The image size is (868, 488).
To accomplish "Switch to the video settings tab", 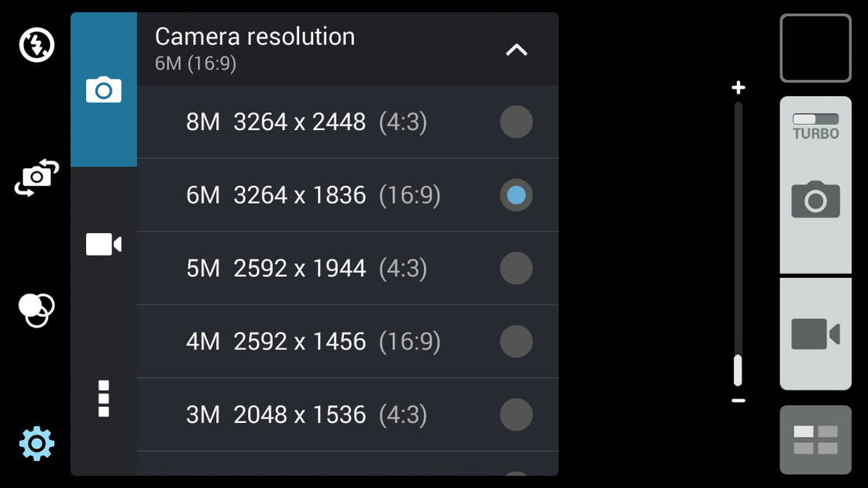I will pyautogui.click(x=104, y=245).
